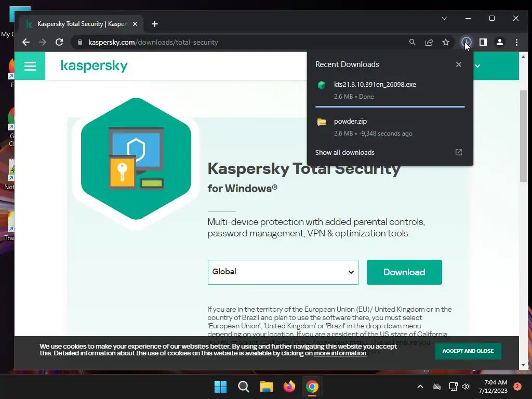Click the green Download button
532x399 pixels.
(404, 272)
